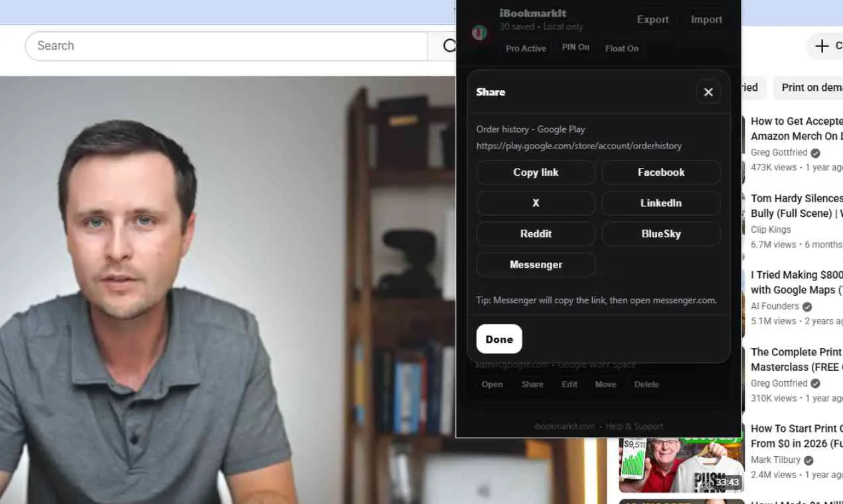
Task: Open the ibookmarkit.com footer link
Action: [564, 426]
